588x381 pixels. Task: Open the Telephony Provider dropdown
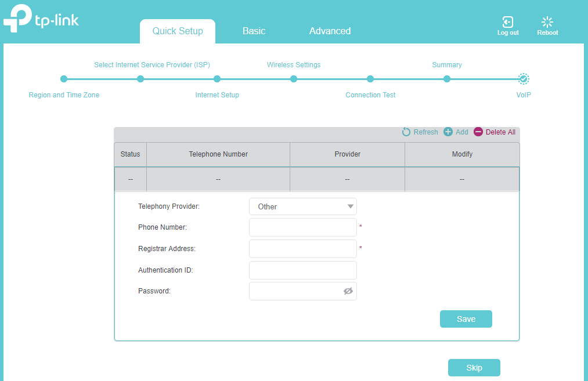click(x=302, y=206)
